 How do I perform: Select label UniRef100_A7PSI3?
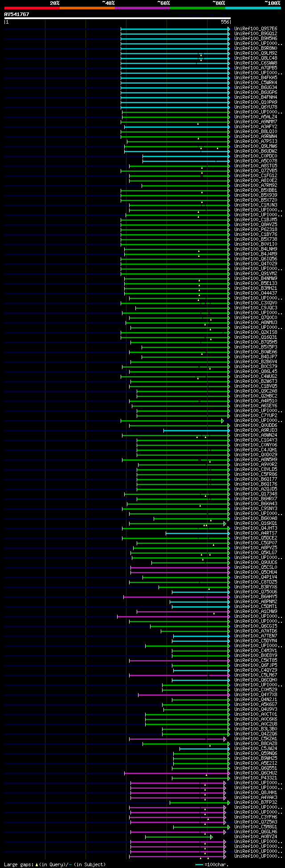click(256, 141)
